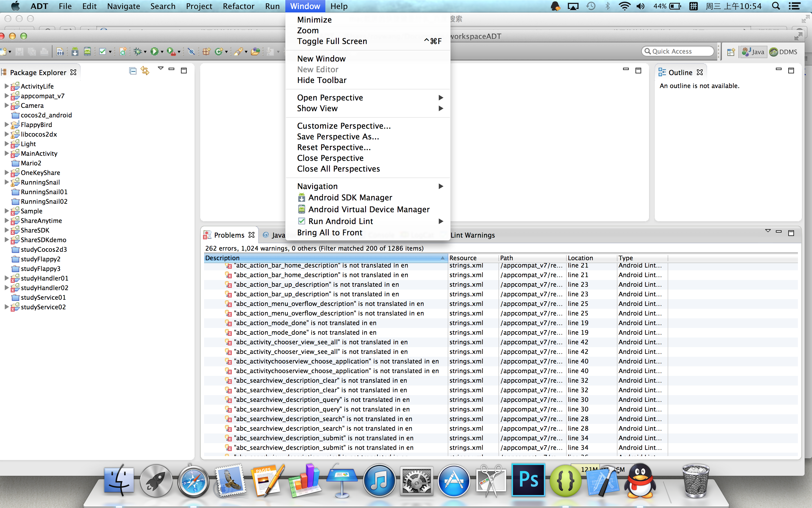
Task: Click the Debug bug toolbar icon
Action: click(137, 51)
